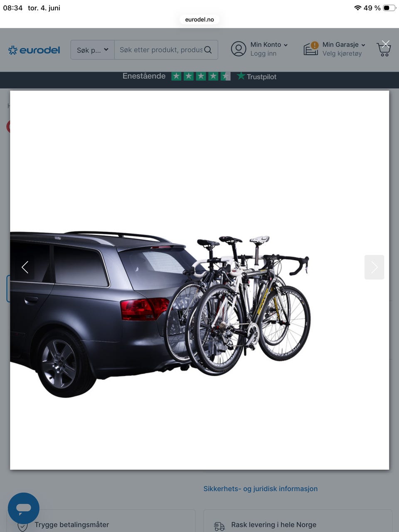
Task: Open Sikkerhets- og juridisk informasjon link
Action: (261, 489)
